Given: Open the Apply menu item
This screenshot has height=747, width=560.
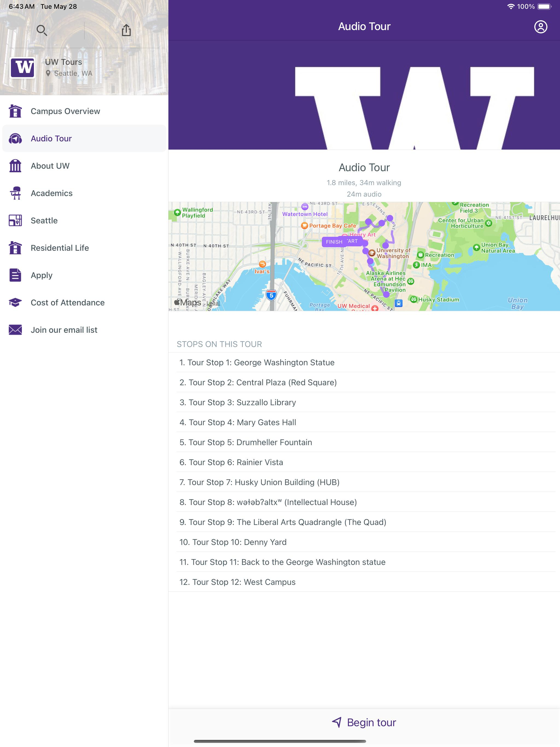Looking at the screenshot, I should coord(84,275).
